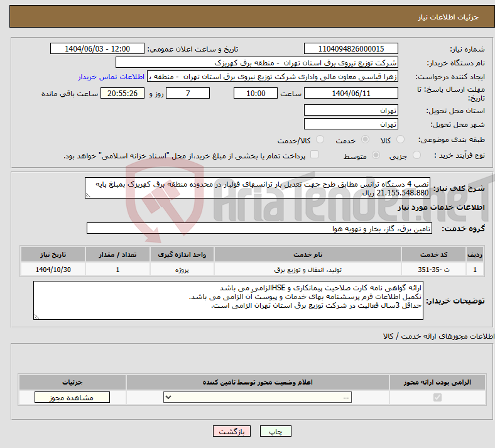The width and height of the screenshot is (495, 448).
Task: Click the کد خدمت column header
Action: (x=434, y=254)
